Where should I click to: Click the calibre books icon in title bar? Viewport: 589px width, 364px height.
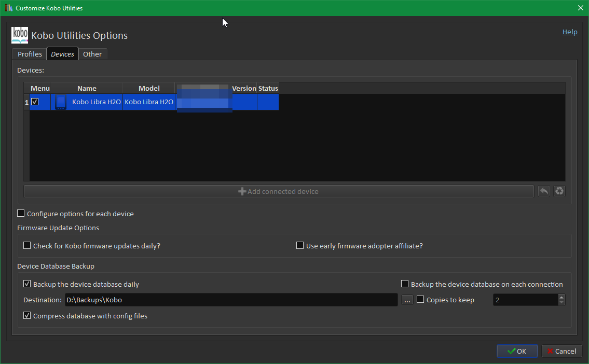coord(8,8)
